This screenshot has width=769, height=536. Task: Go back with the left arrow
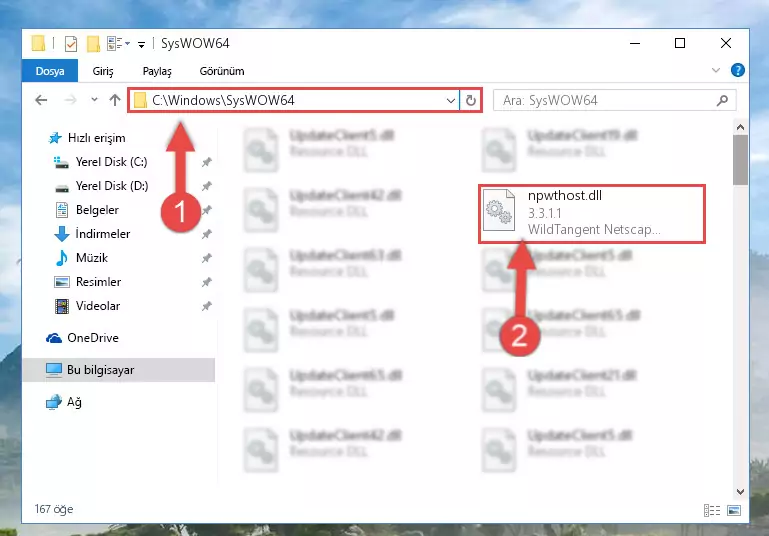click(x=42, y=100)
